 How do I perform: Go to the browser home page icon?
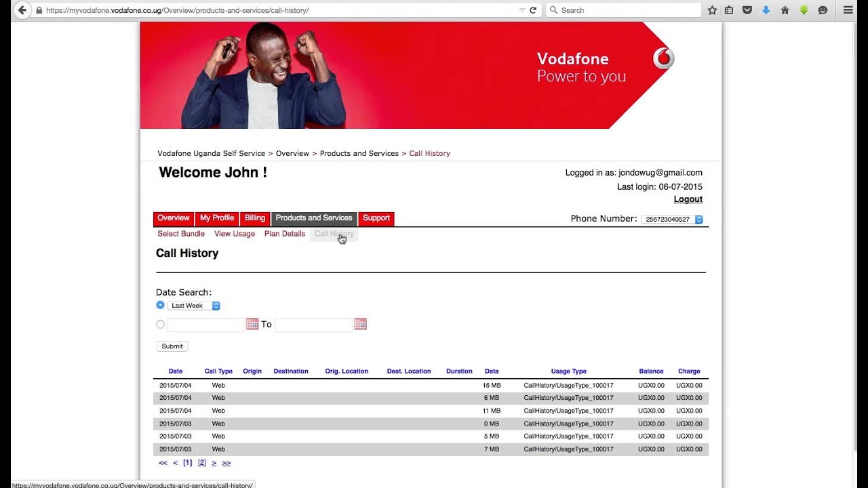pos(785,10)
